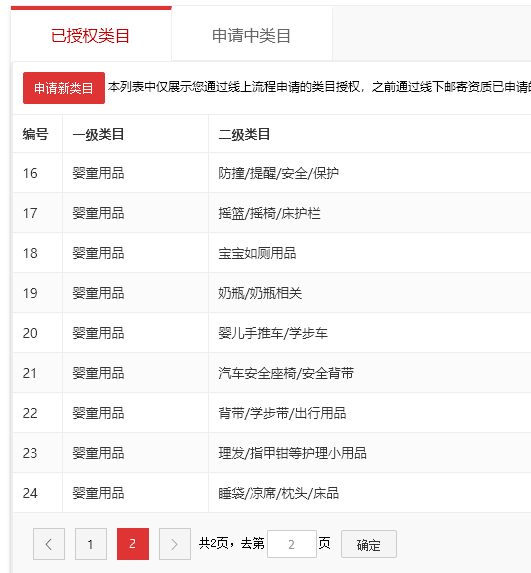531x573 pixels.
Task: Click the notice text beginning 本列表中仅展示
Action: tap(319, 87)
